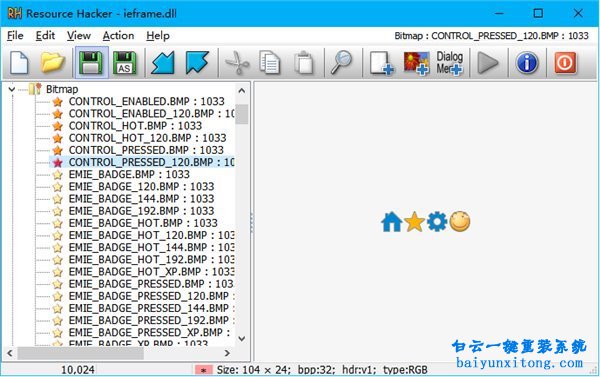Click the down-left blue arrow toolbar icon
The width and height of the screenshot is (600, 377).
pos(163,63)
